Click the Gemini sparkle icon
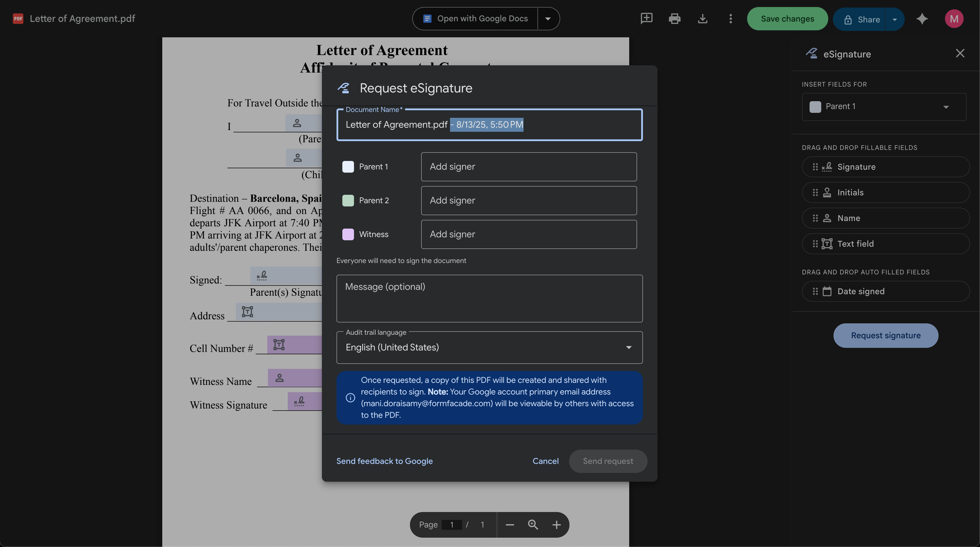 pyautogui.click(x=922, y=19)
